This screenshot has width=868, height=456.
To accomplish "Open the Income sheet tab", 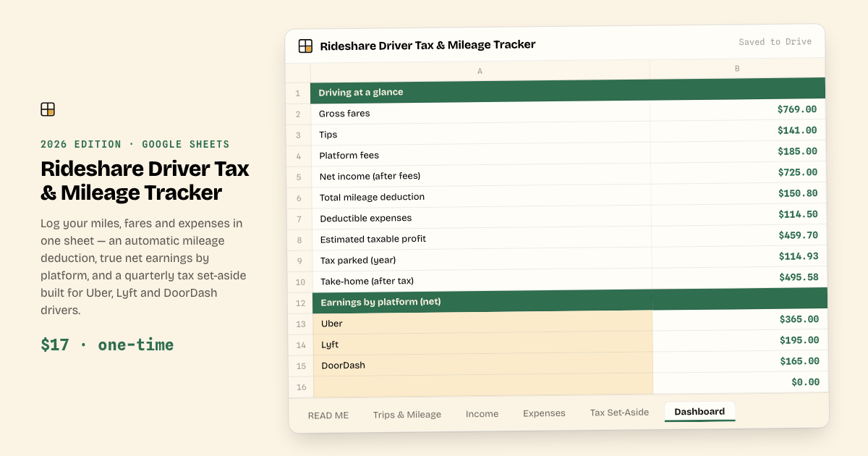I will [482, 414].
